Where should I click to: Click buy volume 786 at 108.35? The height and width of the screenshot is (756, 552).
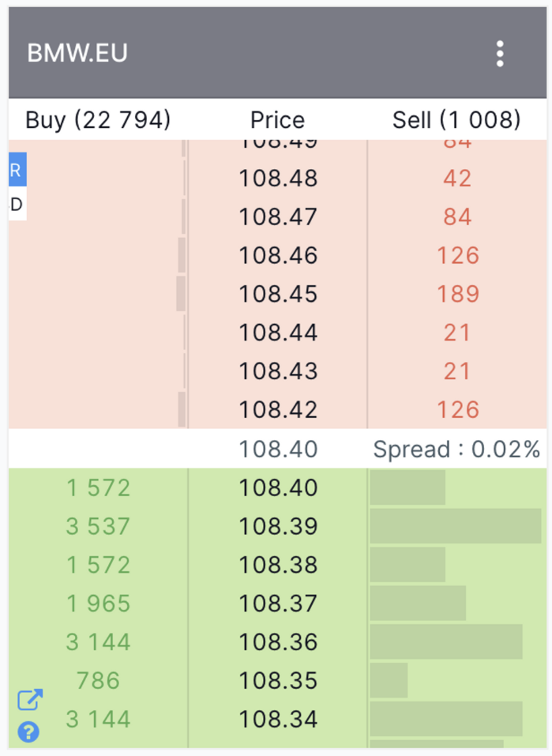[98, 680]
